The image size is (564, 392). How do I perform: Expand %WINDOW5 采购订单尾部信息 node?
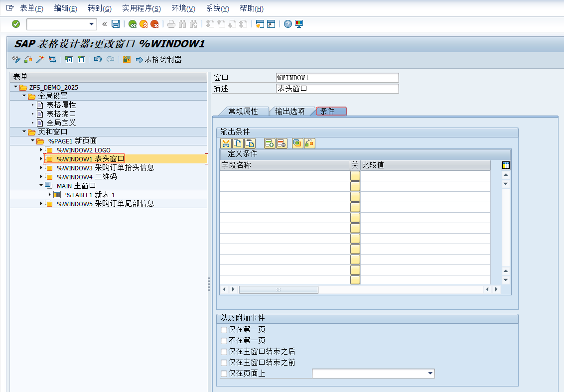(41, 204)
